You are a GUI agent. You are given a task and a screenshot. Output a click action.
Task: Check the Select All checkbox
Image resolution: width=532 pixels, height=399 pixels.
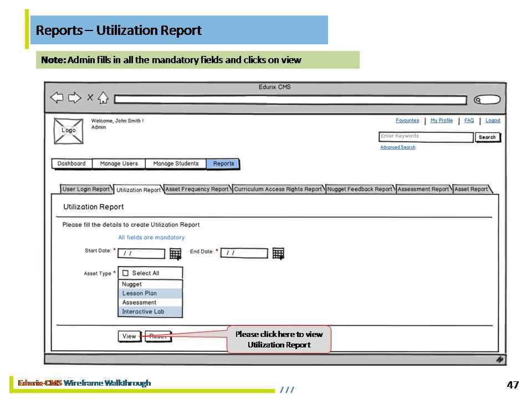tap(125, 273)
